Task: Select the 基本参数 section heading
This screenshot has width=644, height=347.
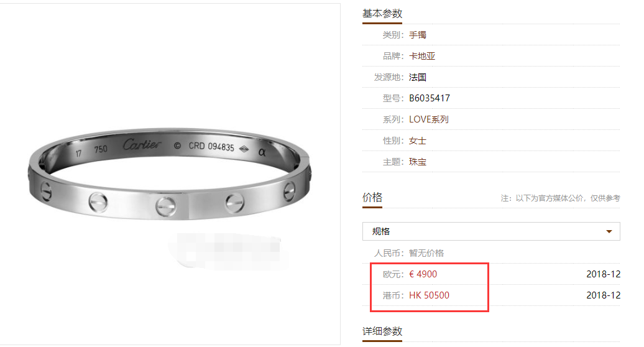Action: [382, 14]
